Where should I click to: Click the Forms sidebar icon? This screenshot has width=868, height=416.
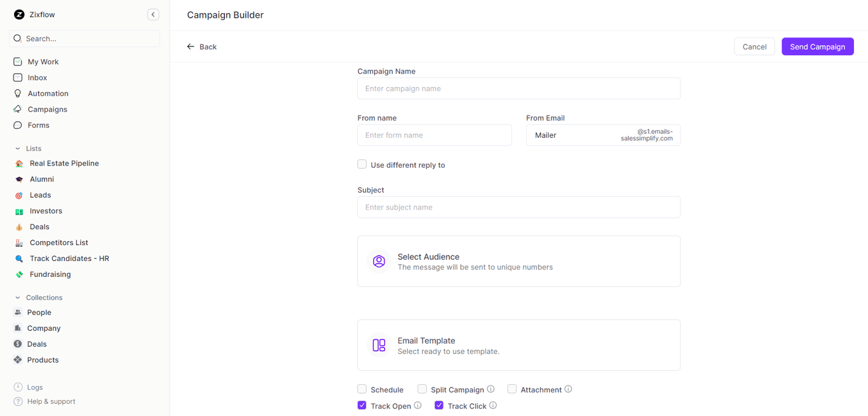point(18,125)
